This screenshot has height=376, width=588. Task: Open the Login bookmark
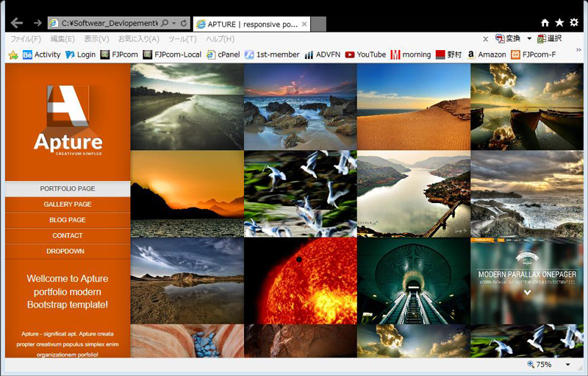point(80,54)
